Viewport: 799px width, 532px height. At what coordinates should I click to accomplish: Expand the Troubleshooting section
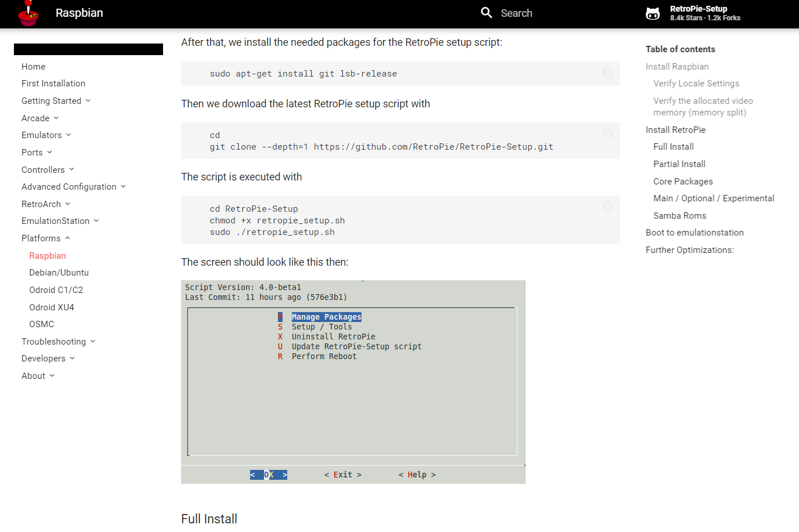(x=59, y=342)
